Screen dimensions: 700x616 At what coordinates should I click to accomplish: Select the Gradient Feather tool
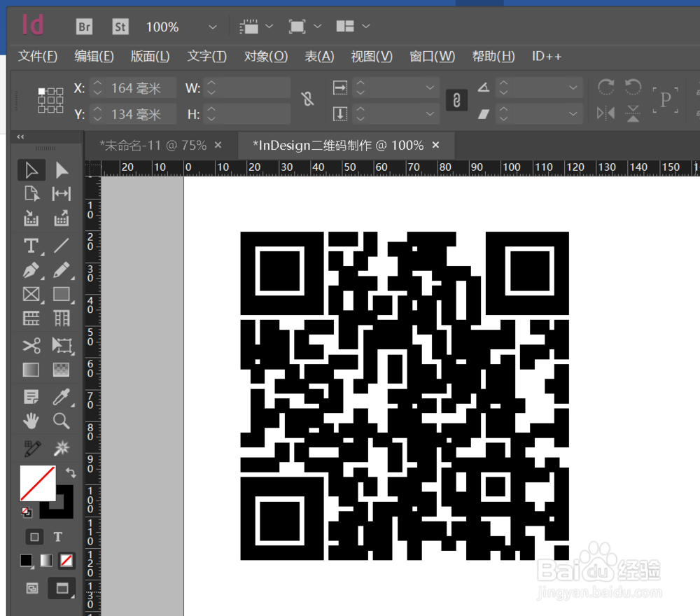[x=62, y=370]
